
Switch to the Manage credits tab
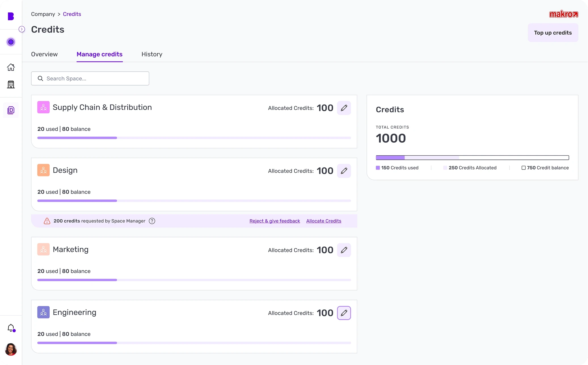100,54
